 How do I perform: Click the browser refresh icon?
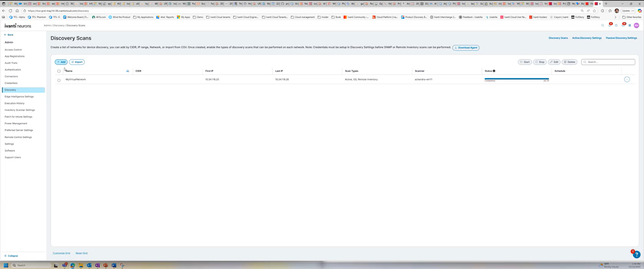click(x=10, y=11)
